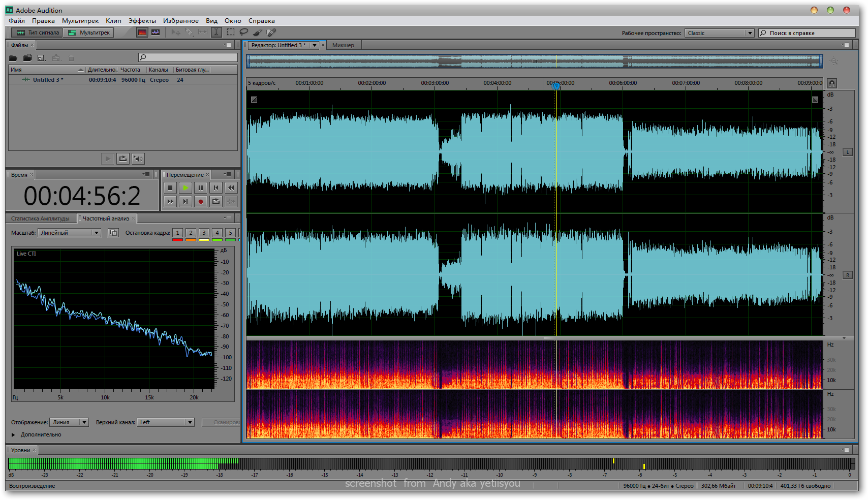
Task: Click the red Record button
Action: (201, 202)
